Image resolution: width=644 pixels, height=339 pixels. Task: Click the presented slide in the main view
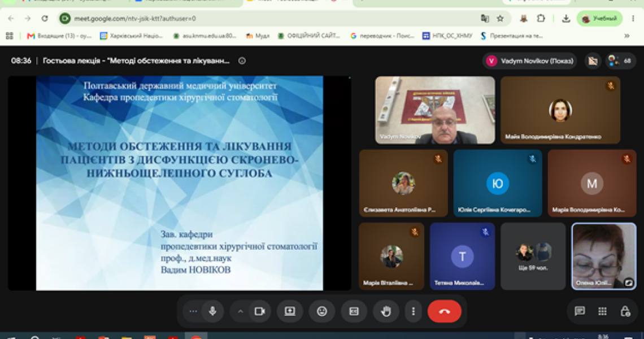(x=180, y=183)
